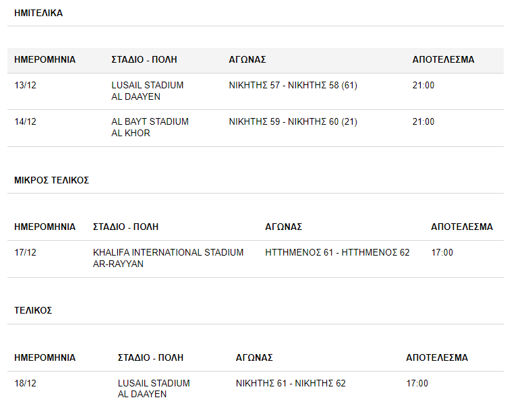Click LUSAIL STADIUM in the final row
Screen dimensions: 532x406
(x=154, y=384)
